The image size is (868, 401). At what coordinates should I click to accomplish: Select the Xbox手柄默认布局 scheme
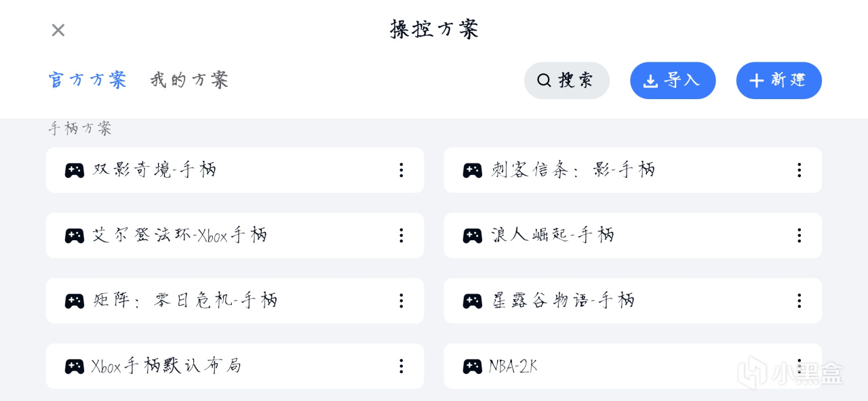[235, 366]
